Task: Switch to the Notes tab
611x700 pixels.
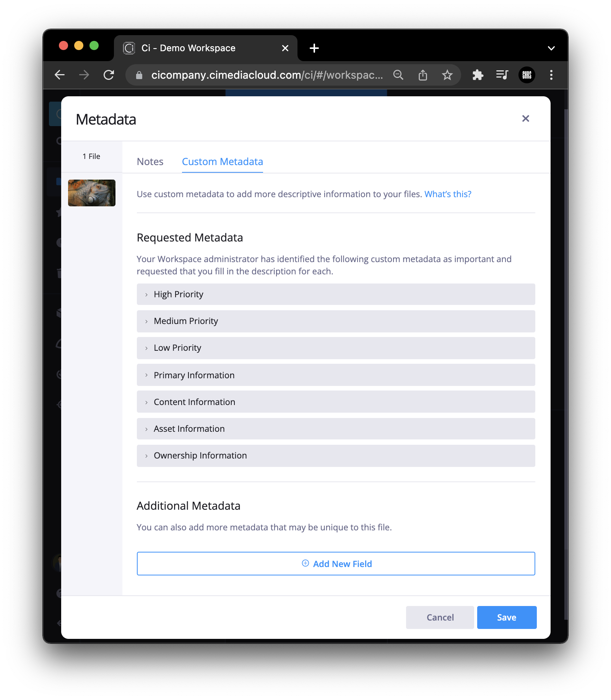Action: pos(150,162)
